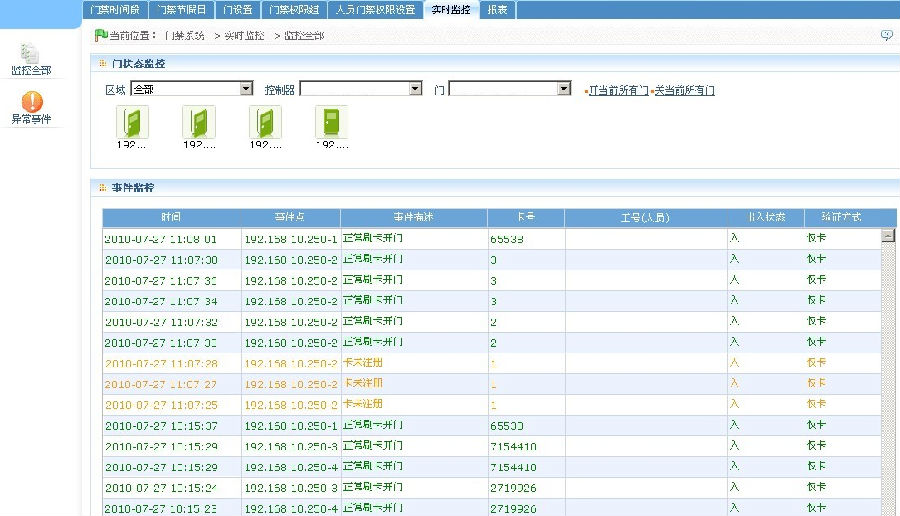Click the help bubble icon at top right
Image resolution: width=900 pixels, height=516 pixels.
point(886,35)
